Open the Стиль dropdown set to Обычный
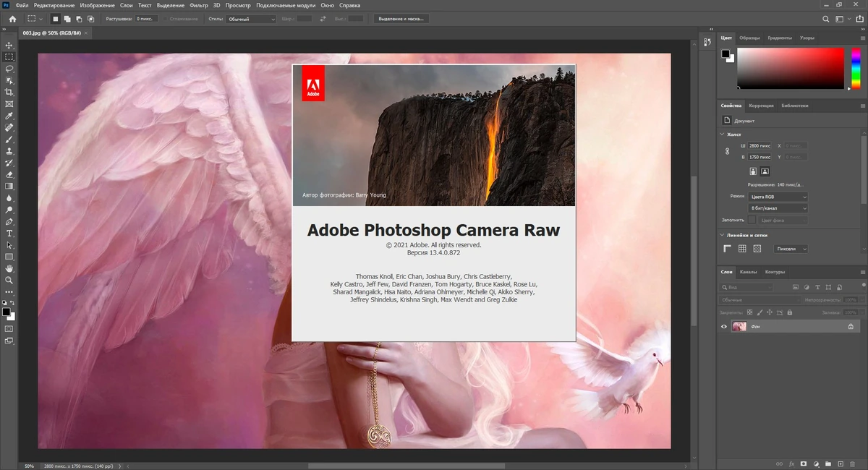This screenshot has height=470, width=868. 251,19
